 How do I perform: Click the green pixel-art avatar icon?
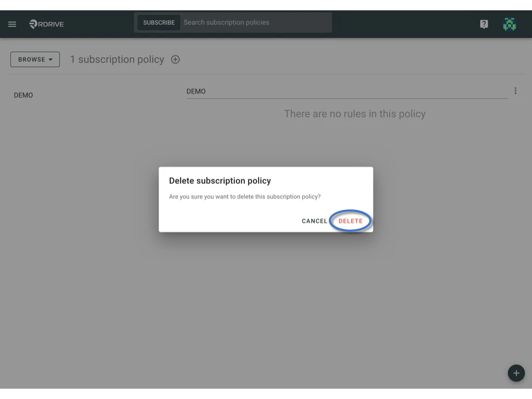click(510, 24)
